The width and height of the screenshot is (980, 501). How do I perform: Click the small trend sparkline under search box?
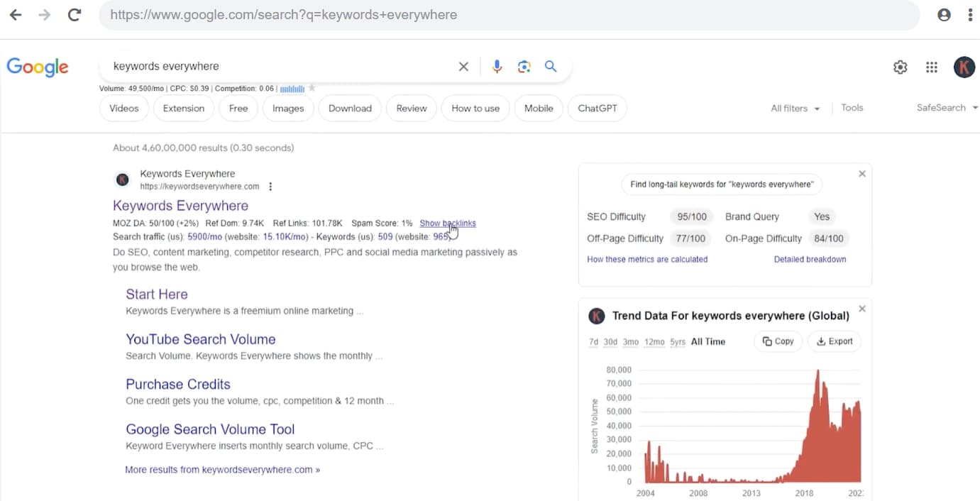click(x=292, y=89)
